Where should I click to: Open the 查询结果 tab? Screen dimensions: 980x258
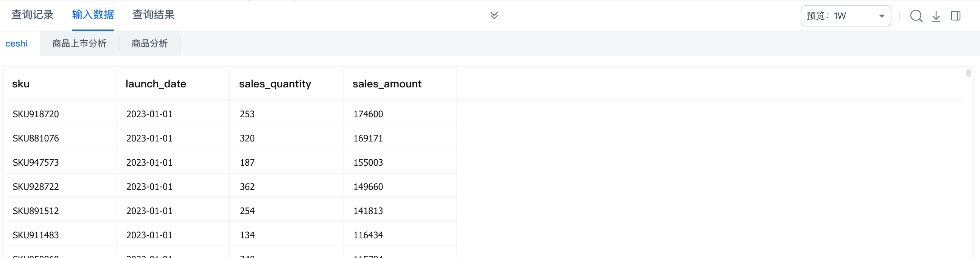point(153,15)
